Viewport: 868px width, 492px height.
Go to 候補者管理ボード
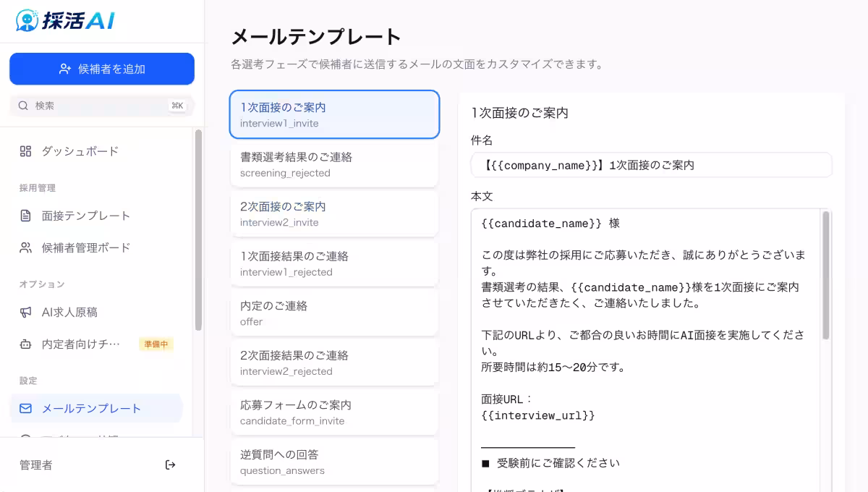[96, 247]
